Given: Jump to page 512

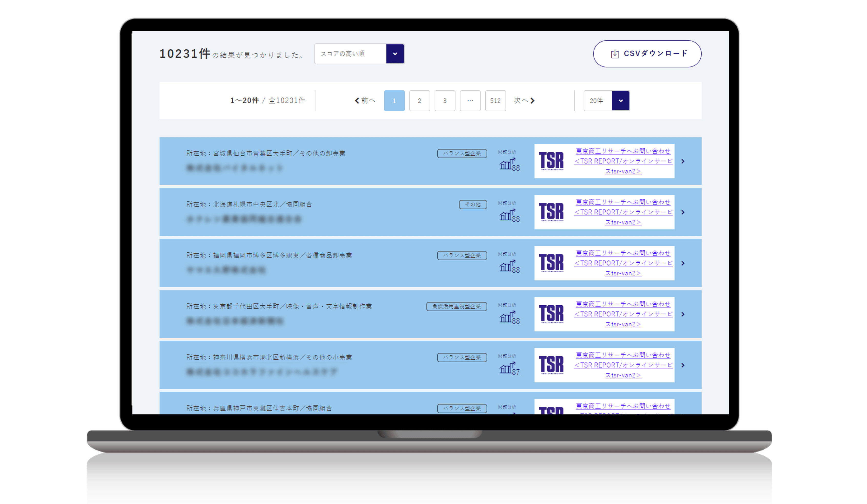Looking at the screenshot, I should (x=495, y=100).
